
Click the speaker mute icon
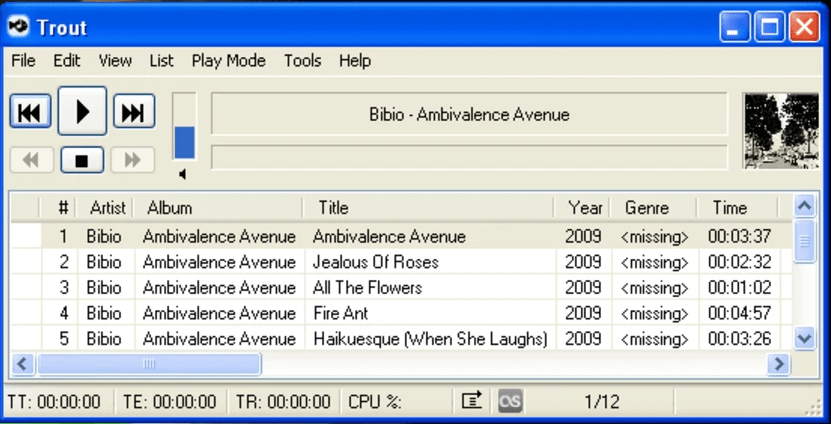[182, 174]
